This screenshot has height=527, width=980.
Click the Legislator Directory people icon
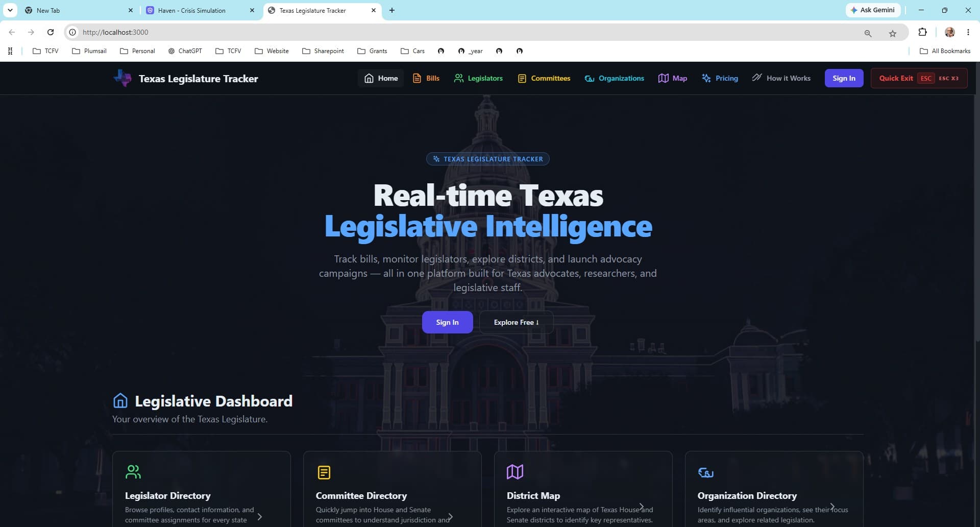click(x=133, y=472)
